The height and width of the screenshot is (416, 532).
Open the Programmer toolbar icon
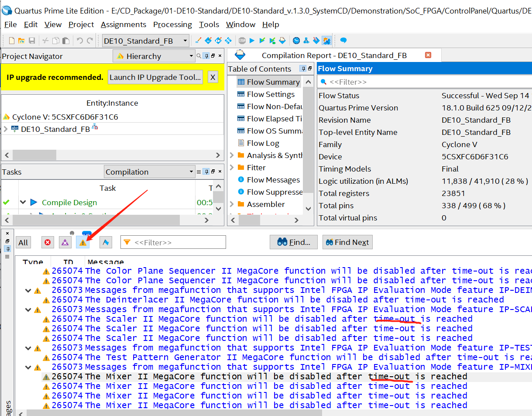tap(316, 41)
